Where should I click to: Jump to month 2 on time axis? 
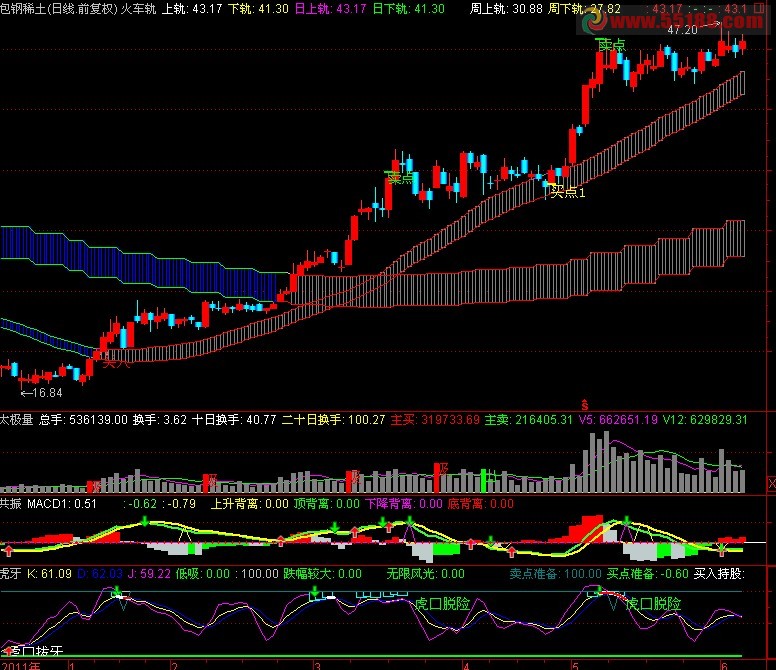point(174,666)
